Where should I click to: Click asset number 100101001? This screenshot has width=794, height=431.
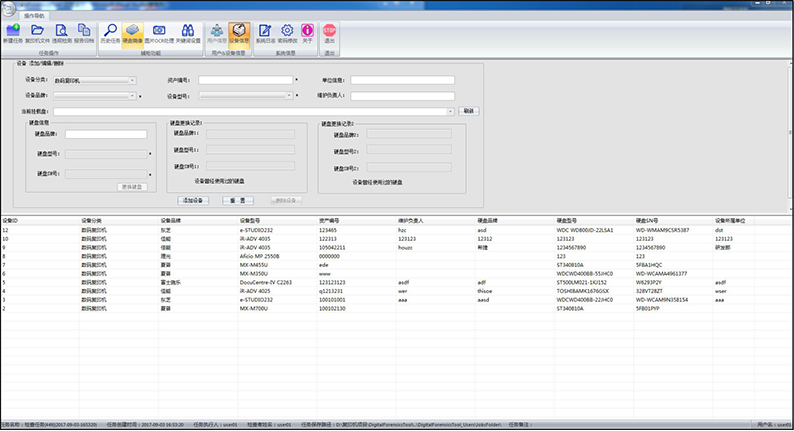(332, 300)
